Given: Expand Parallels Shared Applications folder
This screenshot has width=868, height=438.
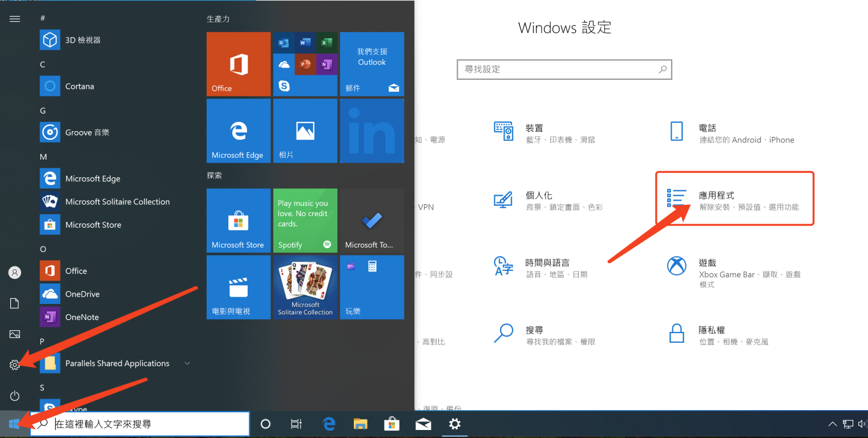Looking at the screenshot, I should [x=187, y=363].
